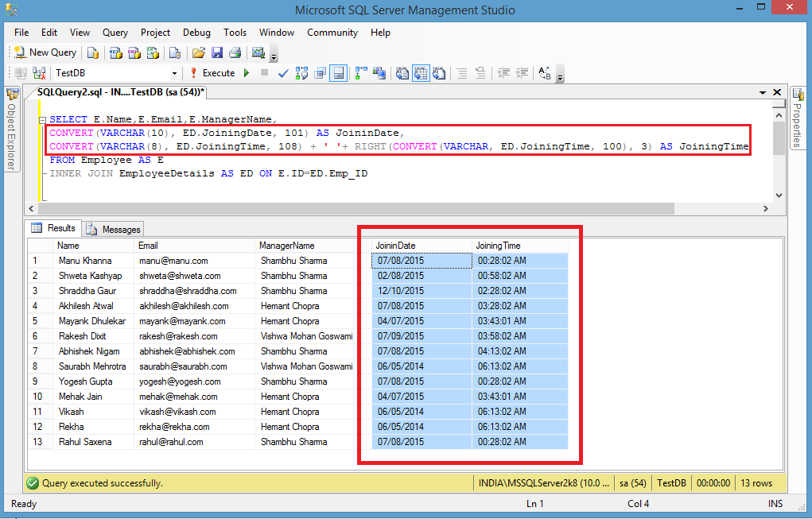
Task: Switch output to Results to Text
Action: coord(402,73)
